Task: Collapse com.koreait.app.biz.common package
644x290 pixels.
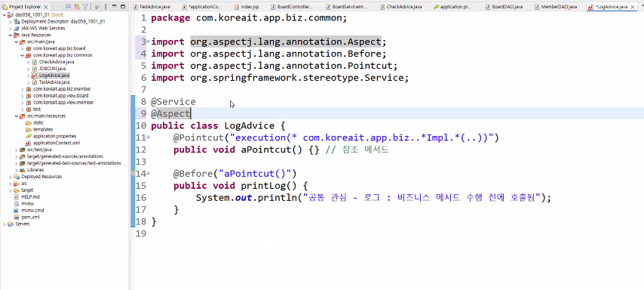Action: tap(22, 55)
